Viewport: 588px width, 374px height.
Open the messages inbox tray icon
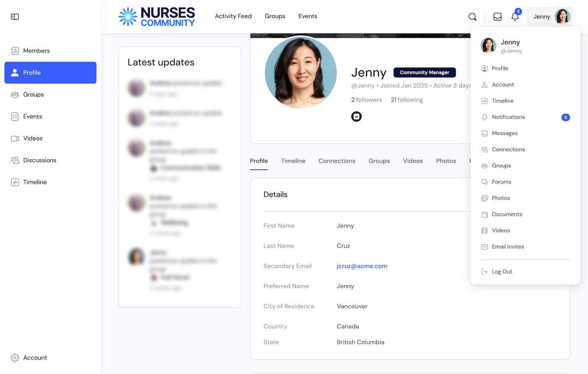click(x=497, y=17)
